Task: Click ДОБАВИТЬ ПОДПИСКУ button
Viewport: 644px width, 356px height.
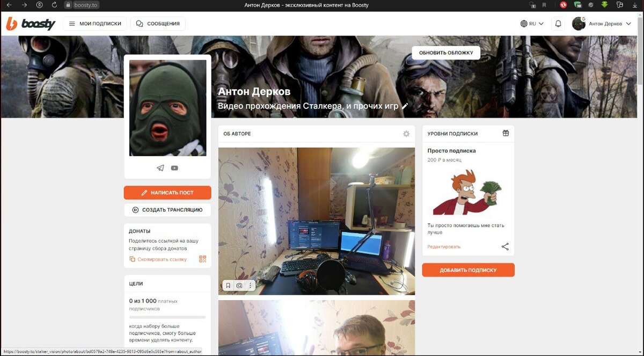Action: (468, 270)
